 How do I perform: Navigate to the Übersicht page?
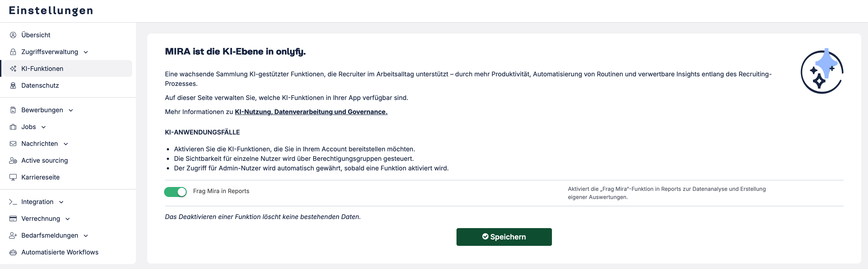(35, 35)
